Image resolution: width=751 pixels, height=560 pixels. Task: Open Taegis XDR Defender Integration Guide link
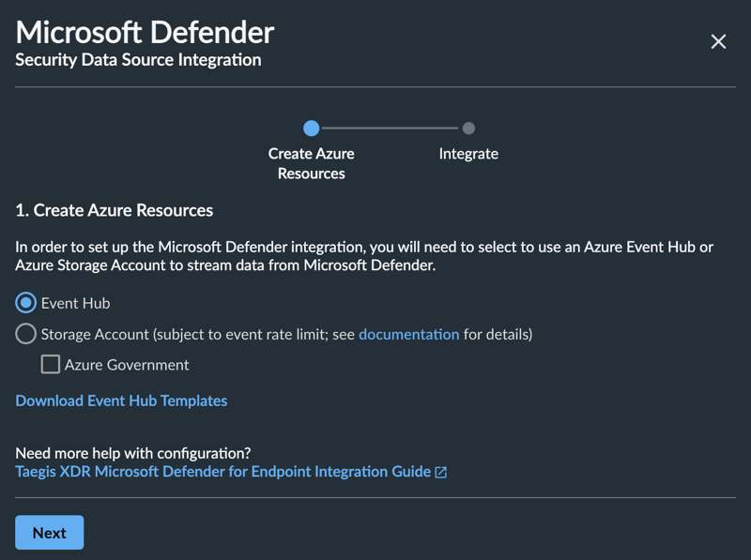(223, 472)
